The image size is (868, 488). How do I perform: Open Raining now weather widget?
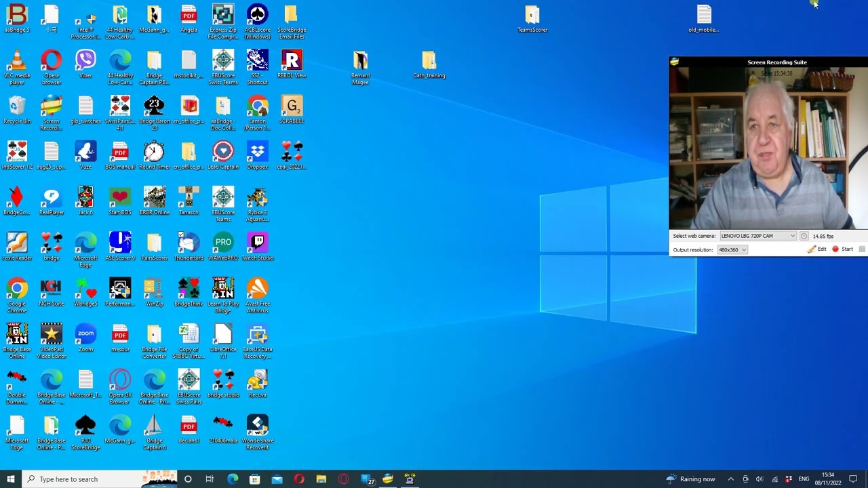[x=690, y=479]
